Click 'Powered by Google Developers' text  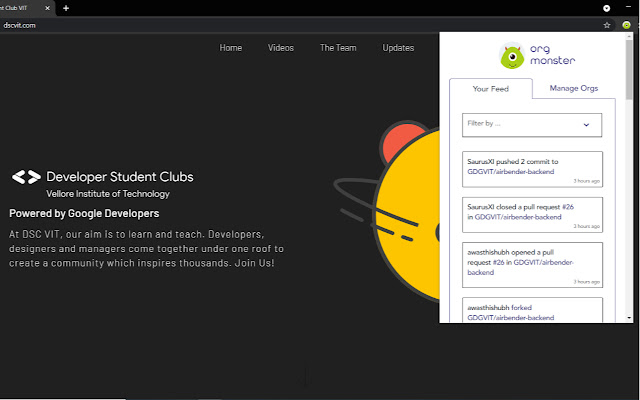(84, 213)
